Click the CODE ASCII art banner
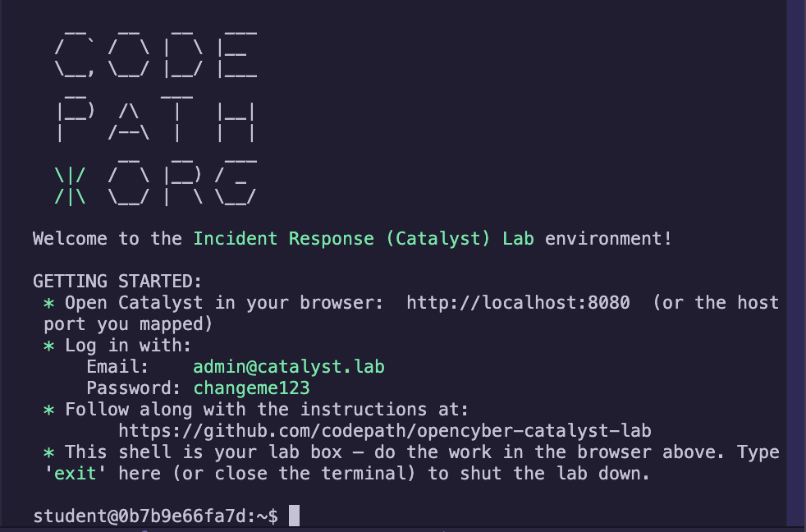Viewport: 806px width, 532px height. click(x=156, y=54)
